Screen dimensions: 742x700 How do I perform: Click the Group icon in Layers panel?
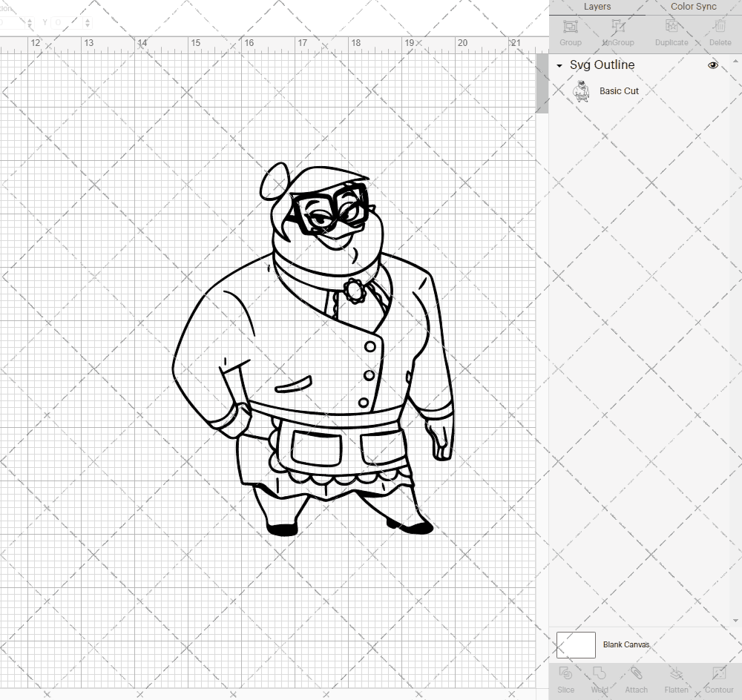570,27
